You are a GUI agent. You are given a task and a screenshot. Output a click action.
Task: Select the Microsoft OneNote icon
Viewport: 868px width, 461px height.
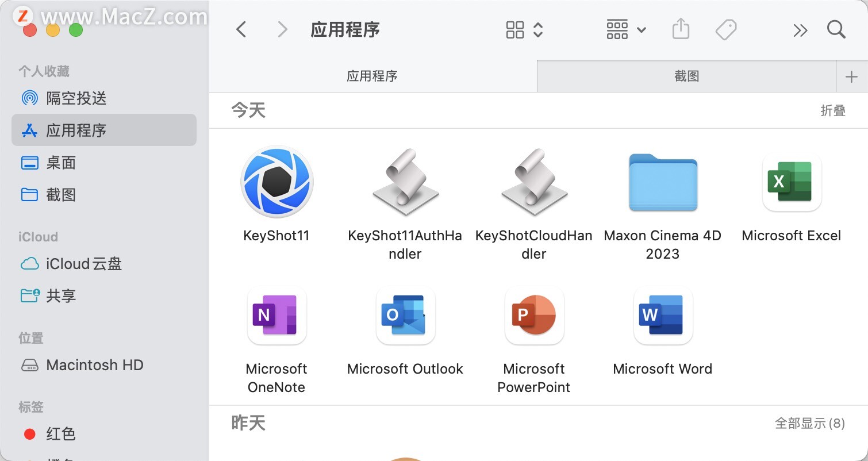[276, 315]
